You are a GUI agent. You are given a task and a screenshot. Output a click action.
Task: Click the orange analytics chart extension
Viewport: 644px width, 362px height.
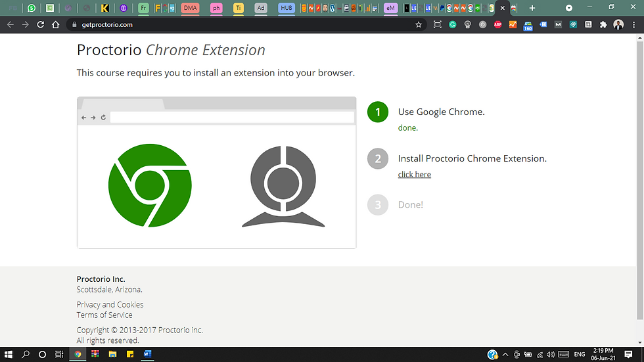pos(513,24)
